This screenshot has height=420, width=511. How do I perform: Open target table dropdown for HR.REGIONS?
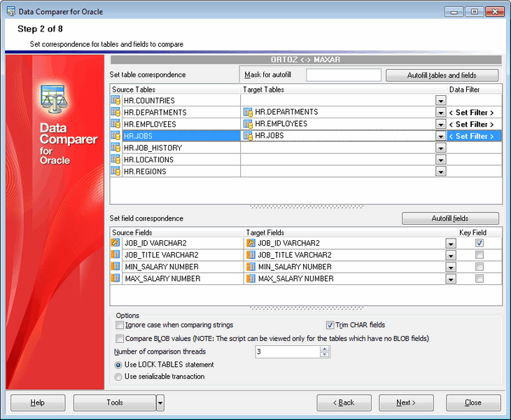440,171
